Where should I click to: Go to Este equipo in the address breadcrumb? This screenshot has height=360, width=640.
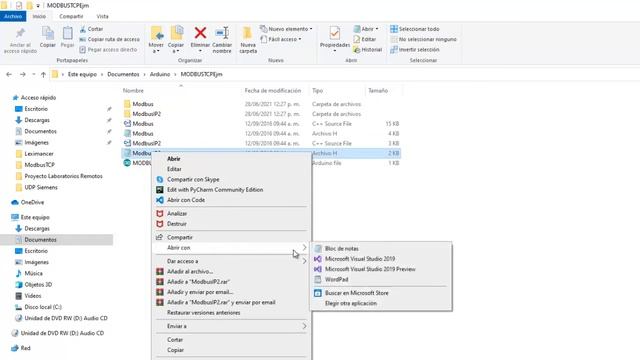click(x=82, y=74)
